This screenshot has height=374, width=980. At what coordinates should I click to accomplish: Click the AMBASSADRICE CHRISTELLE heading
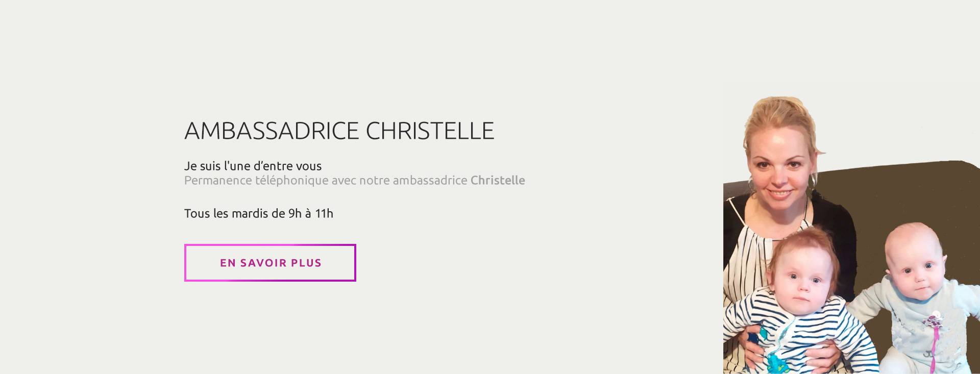click(339, 131)
